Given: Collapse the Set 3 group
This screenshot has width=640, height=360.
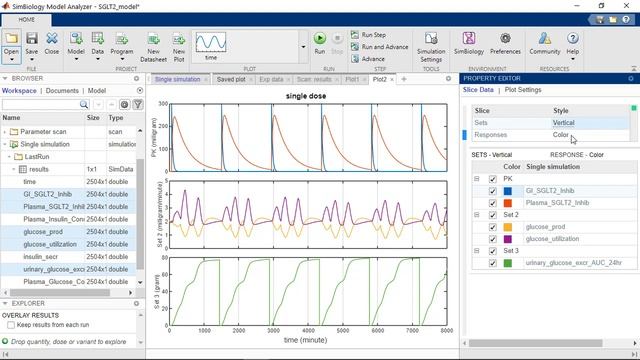Looking at the screenshot, I should click(476, 251).
